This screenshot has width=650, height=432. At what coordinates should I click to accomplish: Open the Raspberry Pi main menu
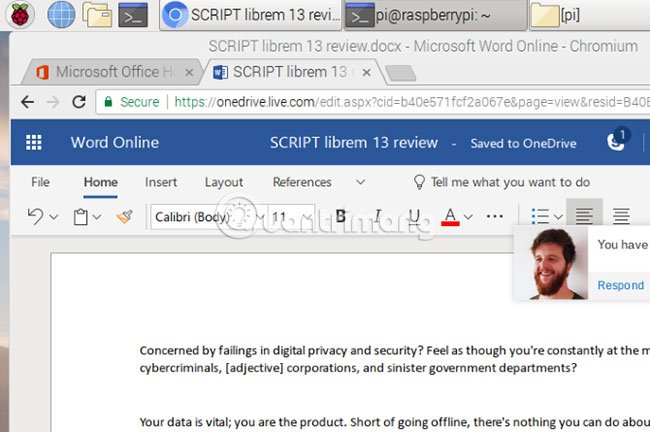point(19,15)
